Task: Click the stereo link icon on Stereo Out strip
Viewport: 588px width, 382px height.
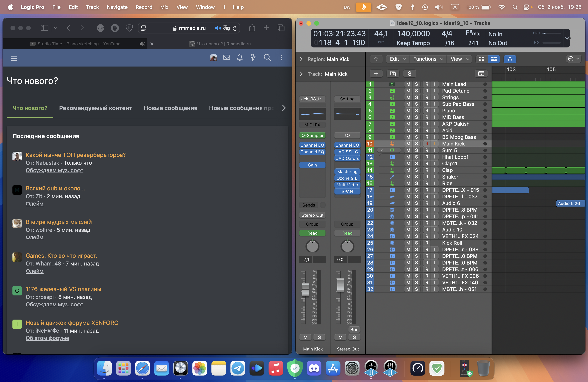Action: click(347, 135)
